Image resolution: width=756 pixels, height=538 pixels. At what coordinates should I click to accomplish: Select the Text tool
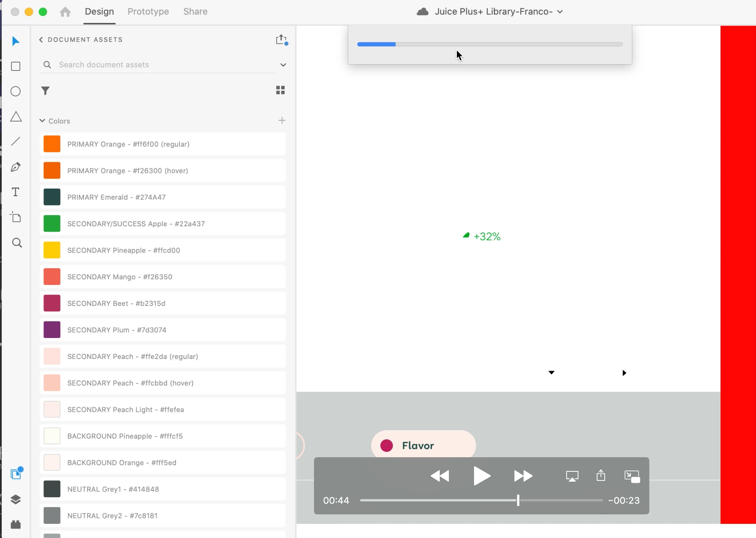16,192
